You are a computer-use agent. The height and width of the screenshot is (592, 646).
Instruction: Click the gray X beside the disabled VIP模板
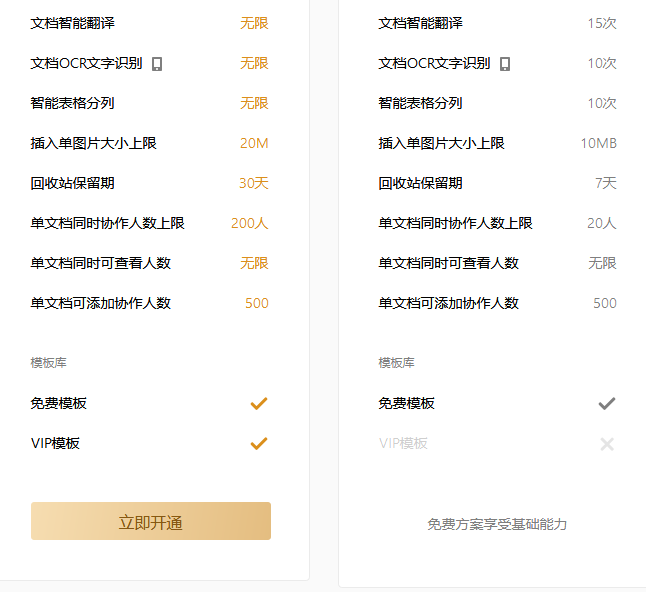606,443
